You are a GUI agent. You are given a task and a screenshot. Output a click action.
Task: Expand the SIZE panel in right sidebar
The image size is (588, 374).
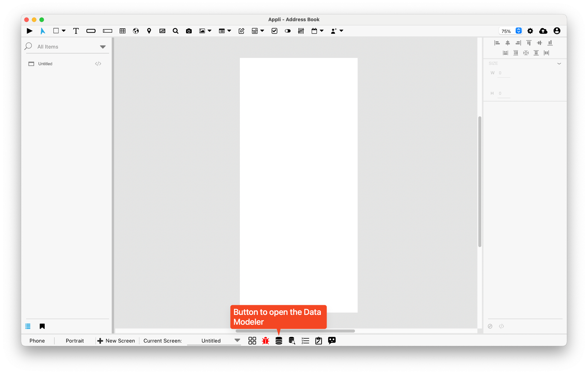coord(559,64)
